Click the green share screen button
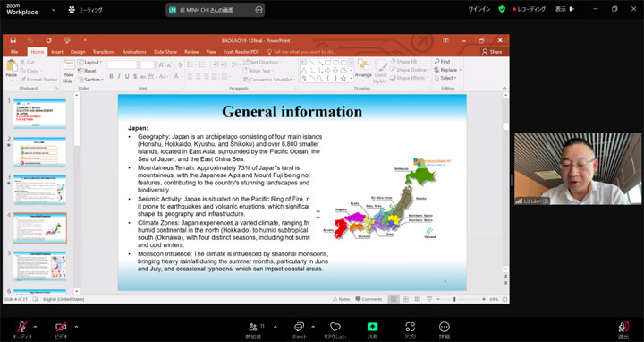 [x=372, y=327]
